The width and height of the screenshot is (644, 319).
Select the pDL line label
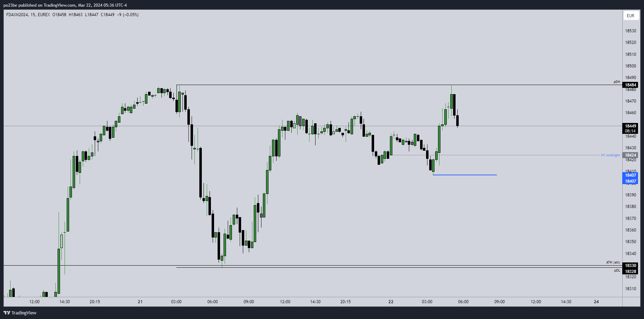[617, 271]
